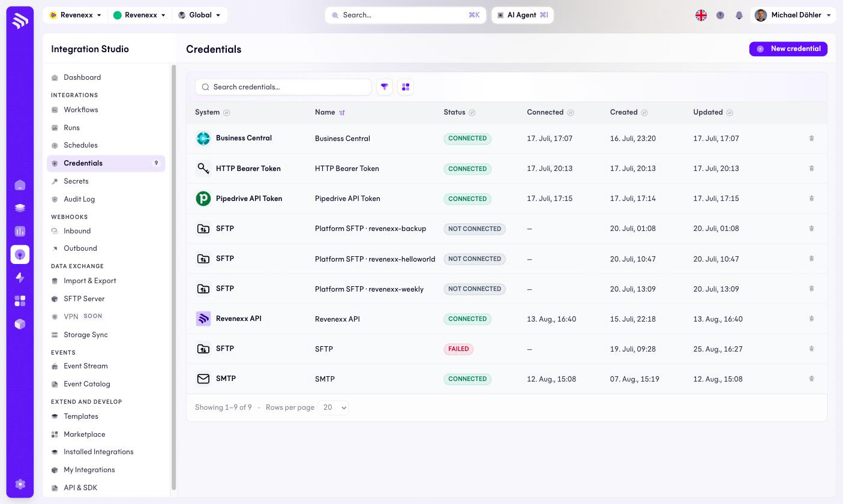The width and height of the screenshot is (843, 504).
Task: Go to Dashboard in the sidebar
Action: coord(82,77)
